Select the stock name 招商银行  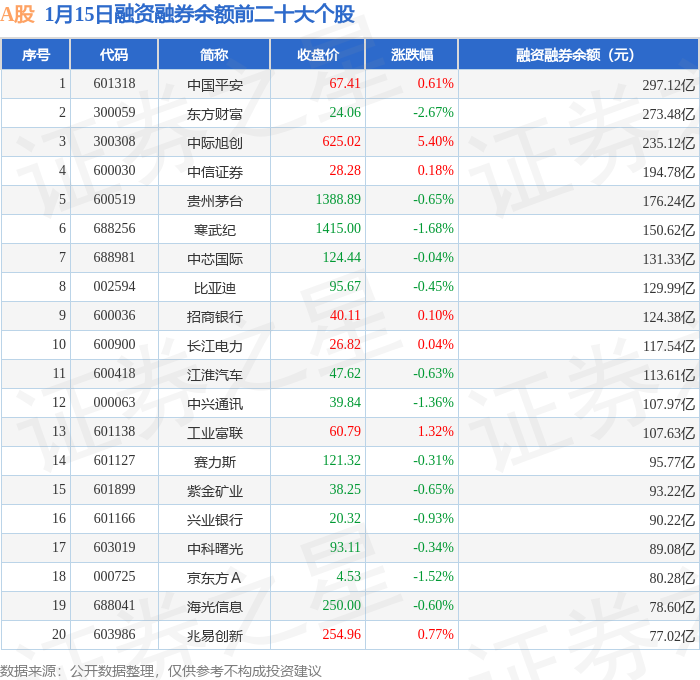(215, 317)
